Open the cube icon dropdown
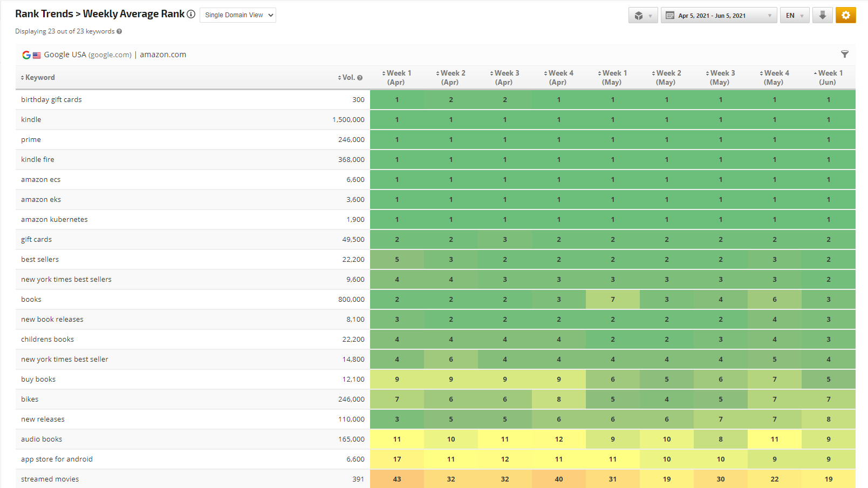Screen dimensions: 868x488 pyautogui.click(x=643, y=16)
